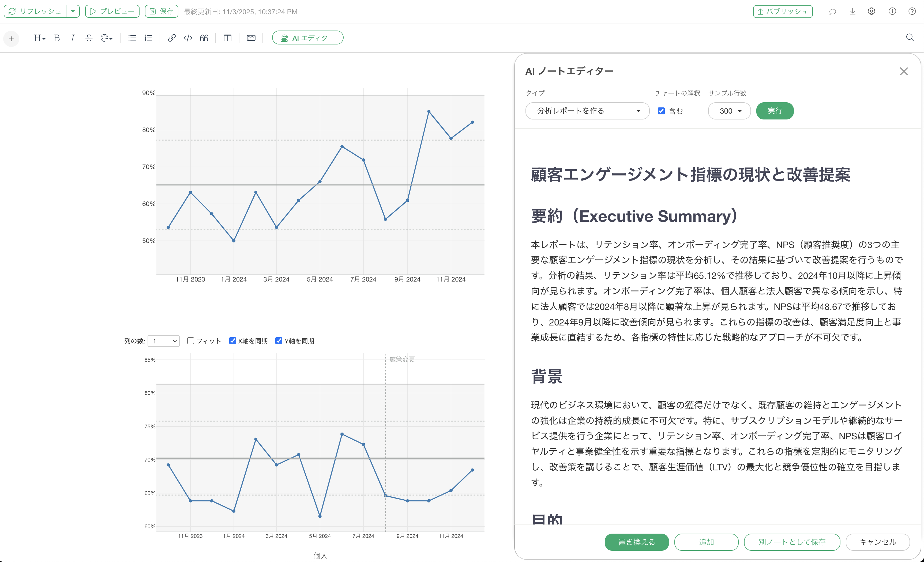
Task: Disable X軸を同期 checkbox
Action: tap(232, 341)
